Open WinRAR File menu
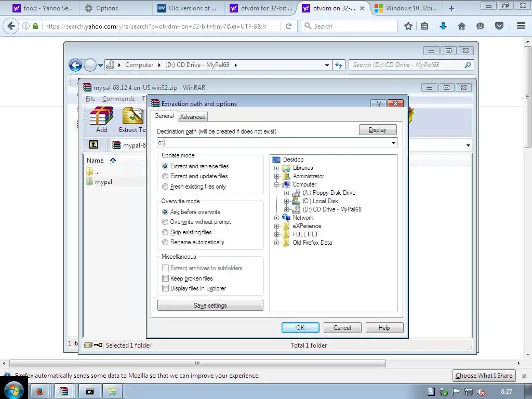Image resolution: width=532 pixels, height=399 pixels. [x=90, y=99]
